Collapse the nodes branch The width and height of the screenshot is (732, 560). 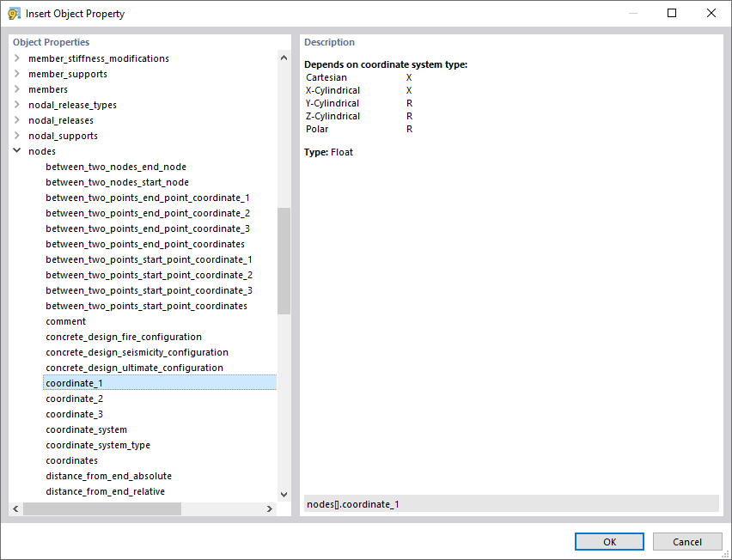(x=16, y=150)
